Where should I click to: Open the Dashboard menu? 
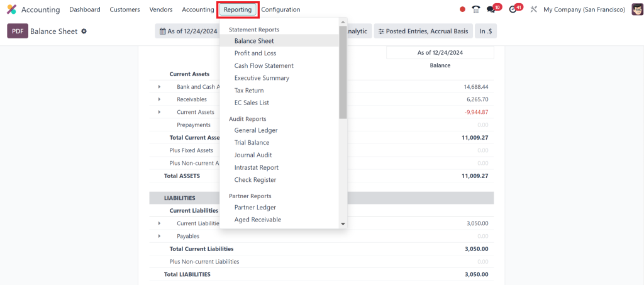(x=85, y=9)
